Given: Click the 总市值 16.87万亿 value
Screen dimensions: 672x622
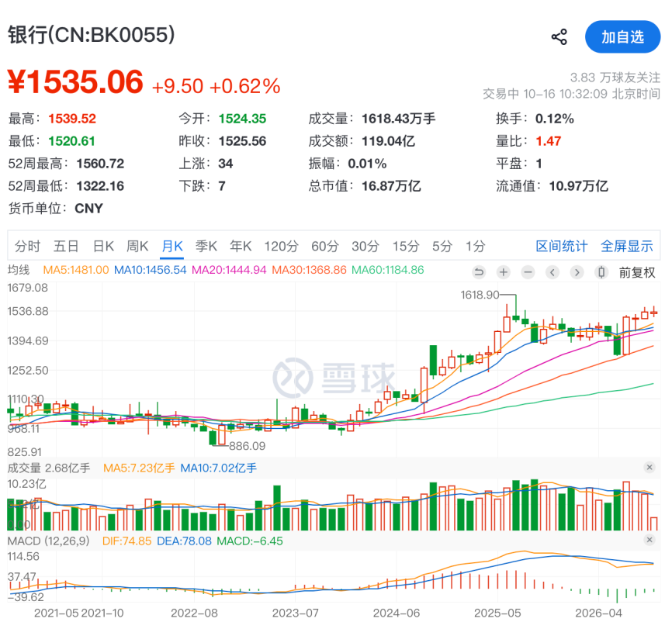Looking at the screenshot, I should click(x=391, y=186).
